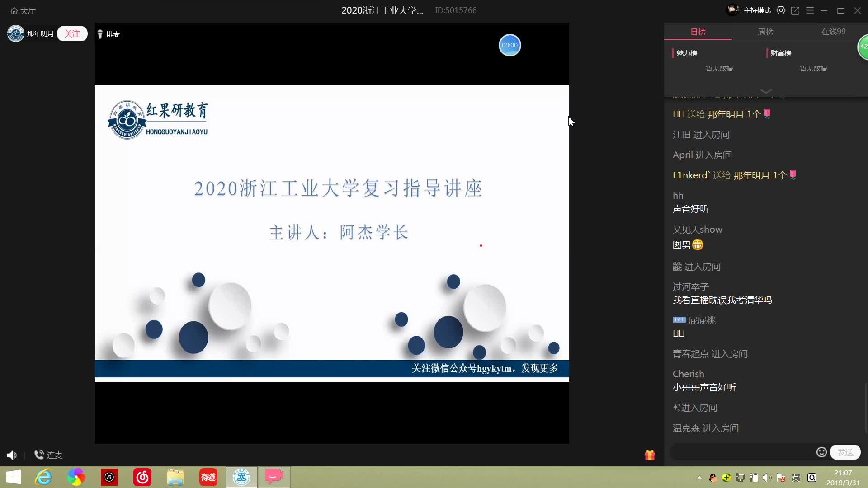The width and height of the screenshot is (868, 488).
Task: Select the 魅力榜 ranking heading
Action: click(x=687, y=53)
